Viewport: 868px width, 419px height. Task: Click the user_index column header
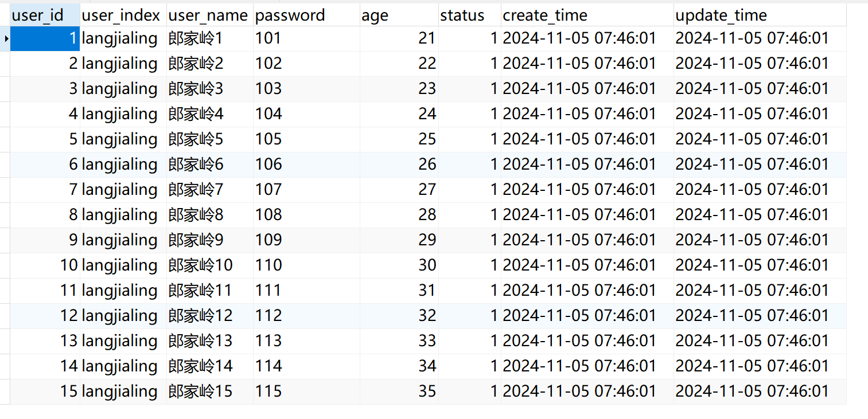123,15
